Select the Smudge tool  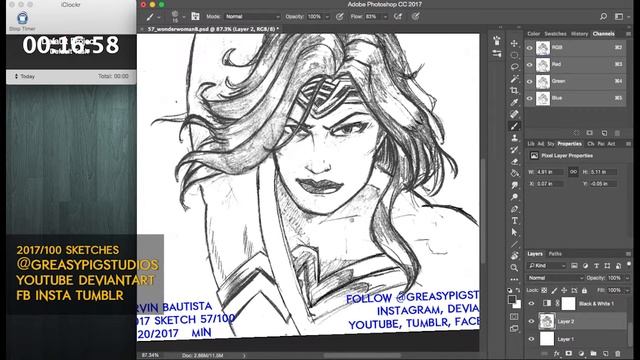tap(514, 185)
